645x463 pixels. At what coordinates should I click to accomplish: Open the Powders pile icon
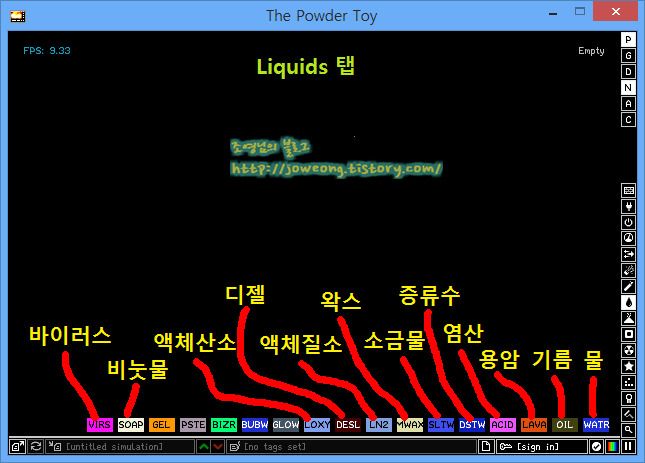tap(628, 318)
